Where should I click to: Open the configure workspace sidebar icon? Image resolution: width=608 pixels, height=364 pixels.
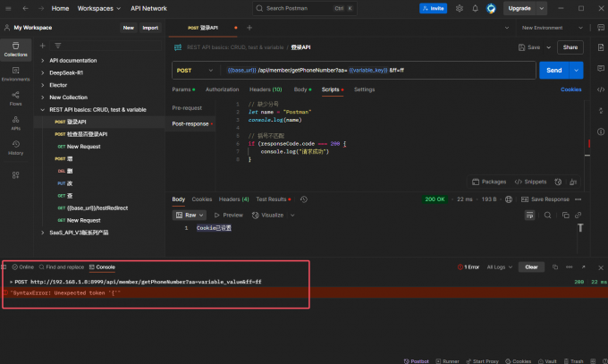click(15, 175)
